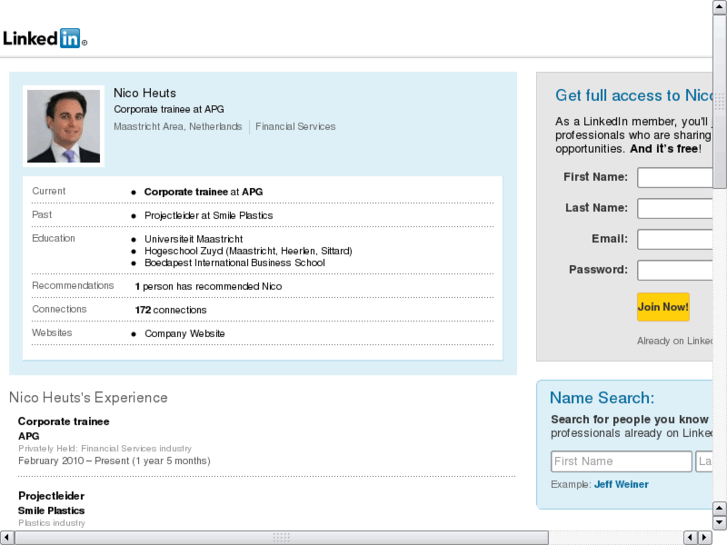Click "Nico Heuts's Experience" heading
This screenshot has height=545, width=727.
pyautogui.click(x=88, y=398)
